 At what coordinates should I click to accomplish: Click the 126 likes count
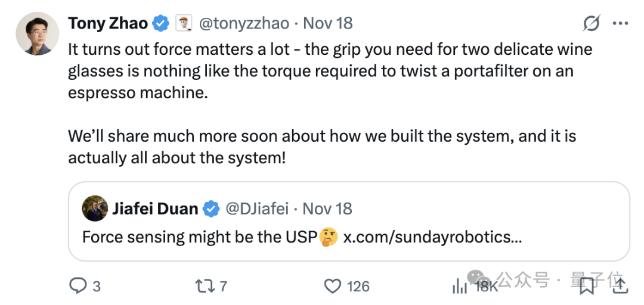tap(358, 287)
